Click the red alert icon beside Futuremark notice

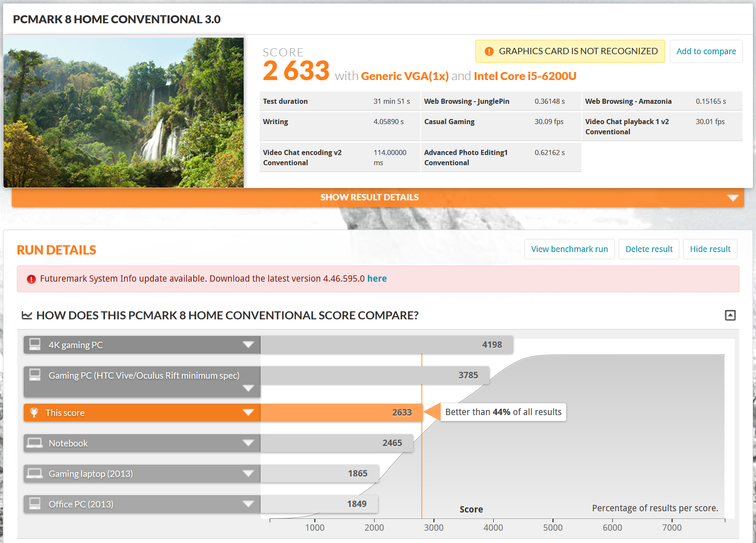point(31,279)
